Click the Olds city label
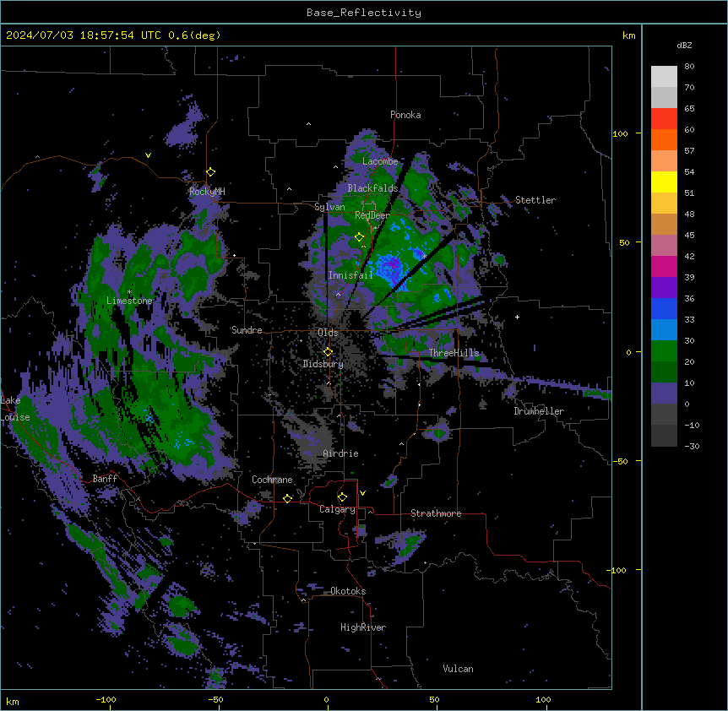728x711 pixels. (x=328, y=333)
